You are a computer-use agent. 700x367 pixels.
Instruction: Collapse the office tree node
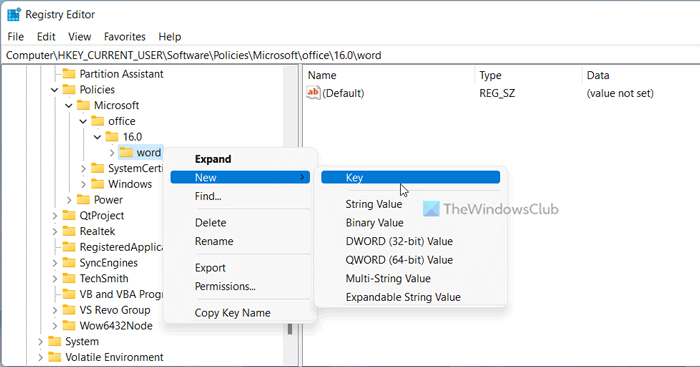(x=83, y=121)
